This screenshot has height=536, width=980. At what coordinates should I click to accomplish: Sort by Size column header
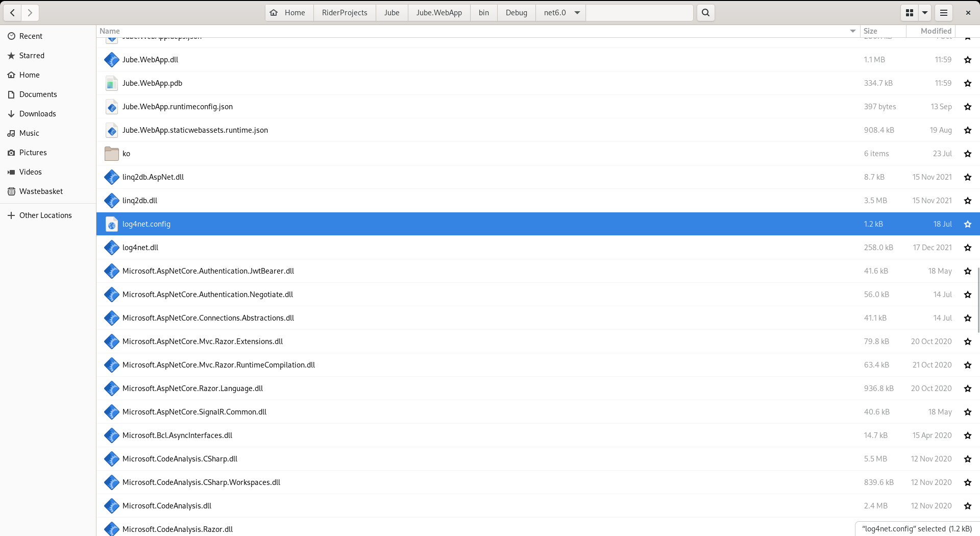pyautogui.click(x=883, y=31)
